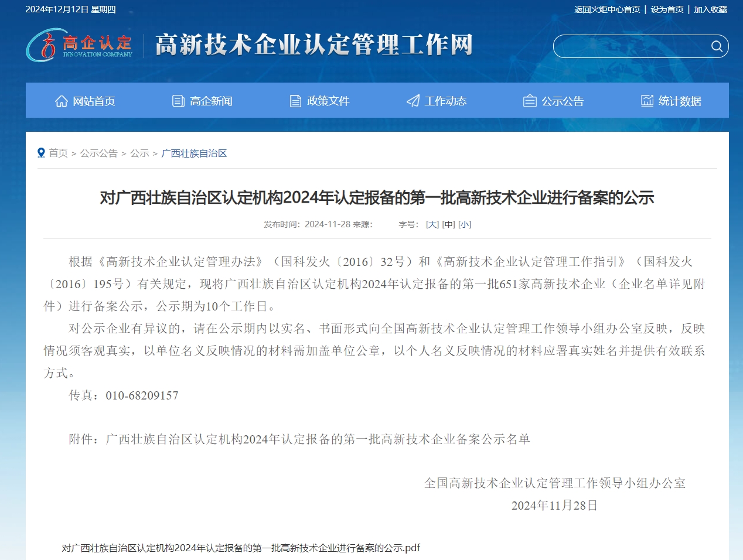Click the home icon beside 网站首页

(62, 101)
